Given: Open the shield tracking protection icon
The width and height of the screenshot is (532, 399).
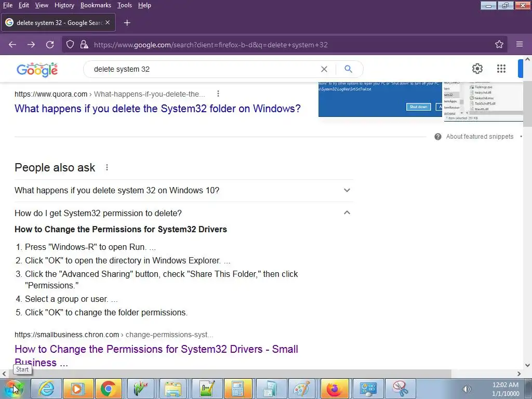Looking at the screenshot, I should [x=70, y=45].
